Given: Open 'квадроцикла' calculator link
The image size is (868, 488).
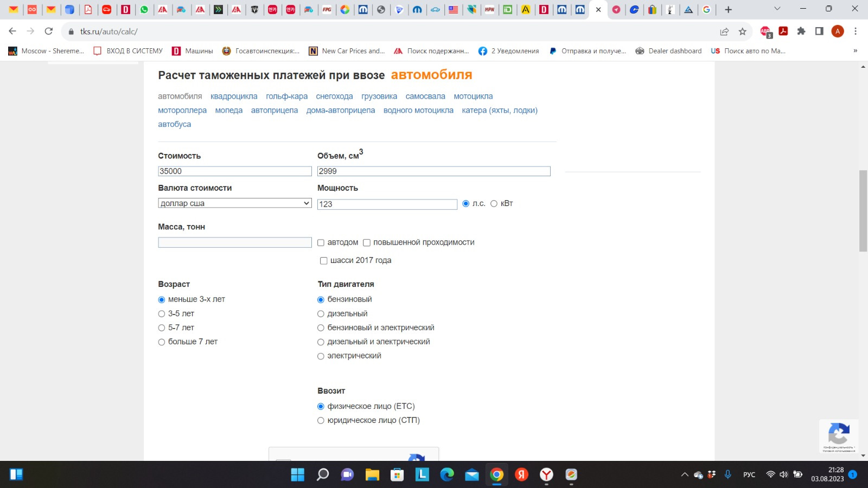Looking at the screenshot, I should click(234, 96).
